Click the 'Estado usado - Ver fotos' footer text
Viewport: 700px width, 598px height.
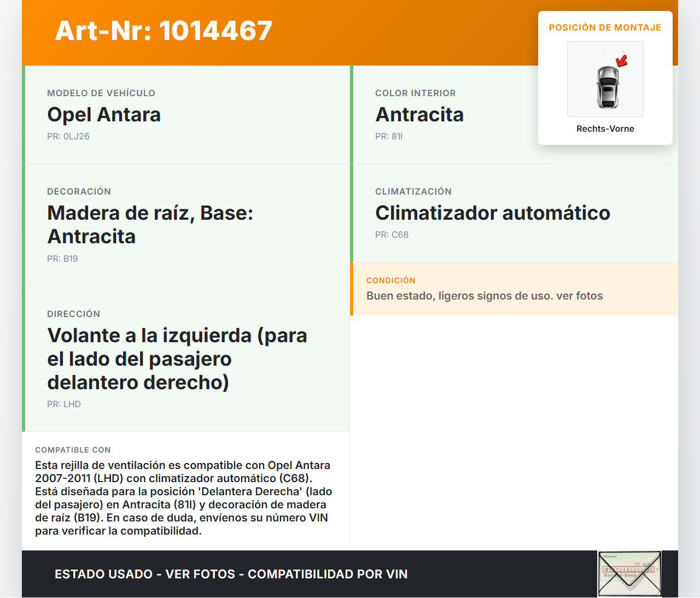click(231, 574)
